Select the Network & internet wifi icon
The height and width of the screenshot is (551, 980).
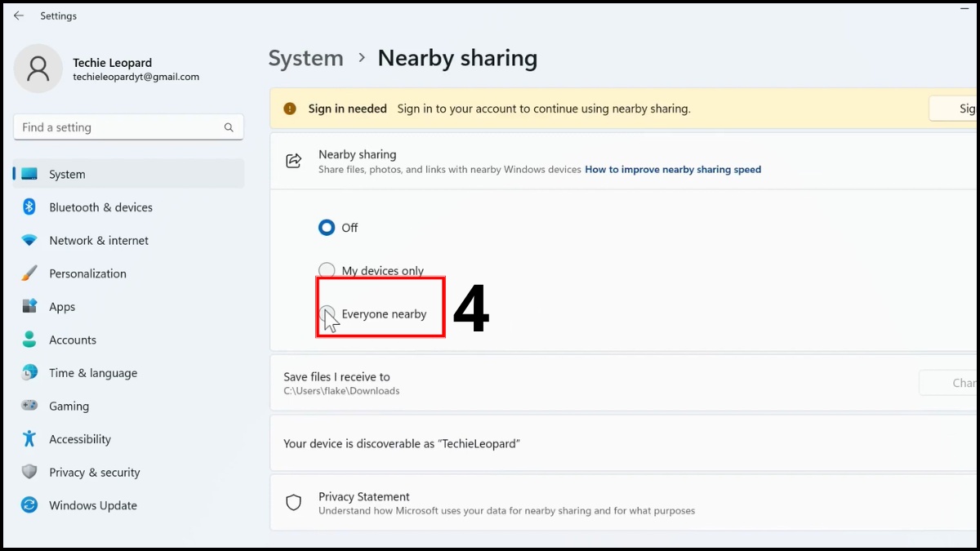(x=29, y=241)
